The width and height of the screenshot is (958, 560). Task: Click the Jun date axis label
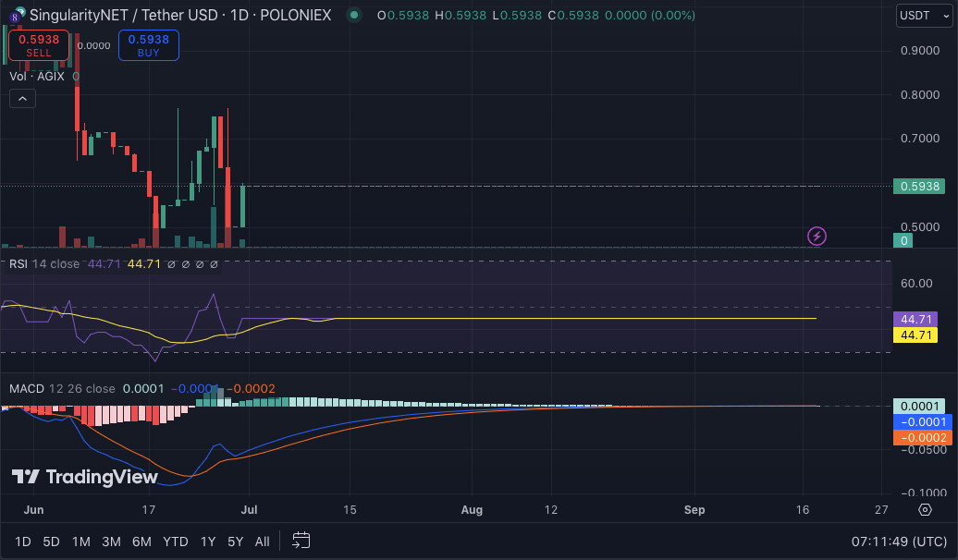pos(33,509)
